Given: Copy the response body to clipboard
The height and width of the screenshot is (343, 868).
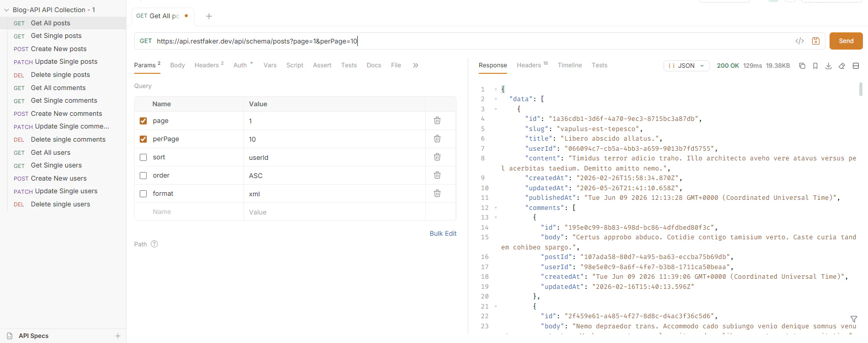Looking at the screenshot, I should point(802,66).
